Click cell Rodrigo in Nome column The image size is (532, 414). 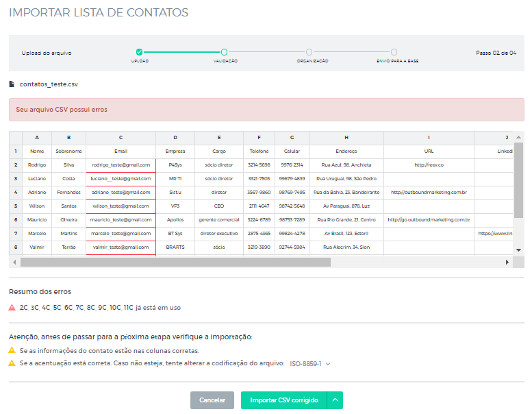pyautogui.click(x=37, y=165)
